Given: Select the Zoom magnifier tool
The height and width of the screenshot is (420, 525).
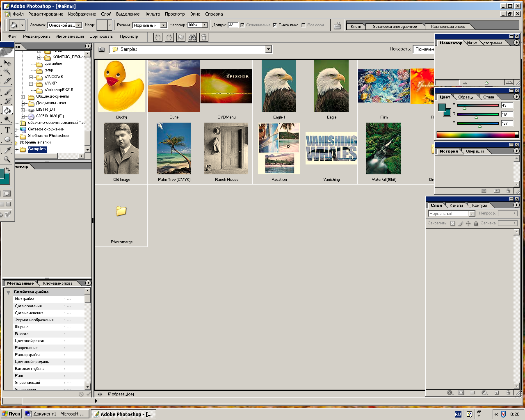Looking at the screenshot, I should [x=7, y=159].
